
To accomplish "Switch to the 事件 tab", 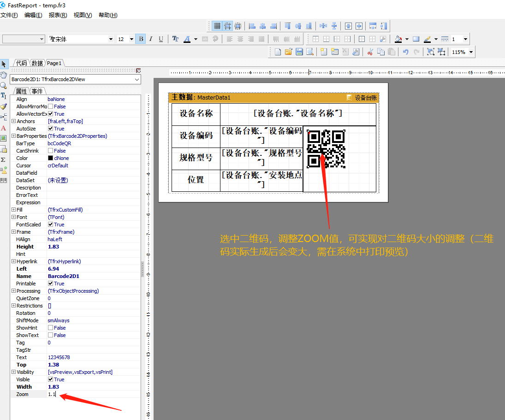I will click(37, 91).
